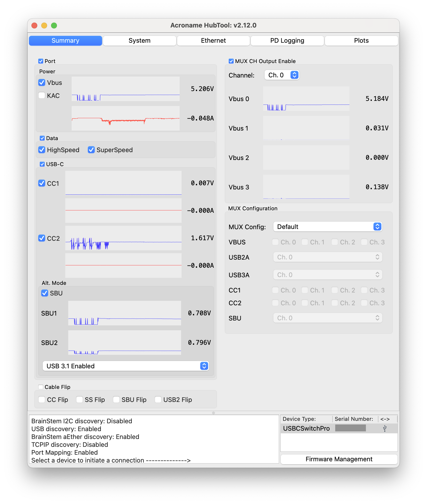427x504 pixels.
Task: Click the CC2 voltage waveform plot
Action: 123,238
